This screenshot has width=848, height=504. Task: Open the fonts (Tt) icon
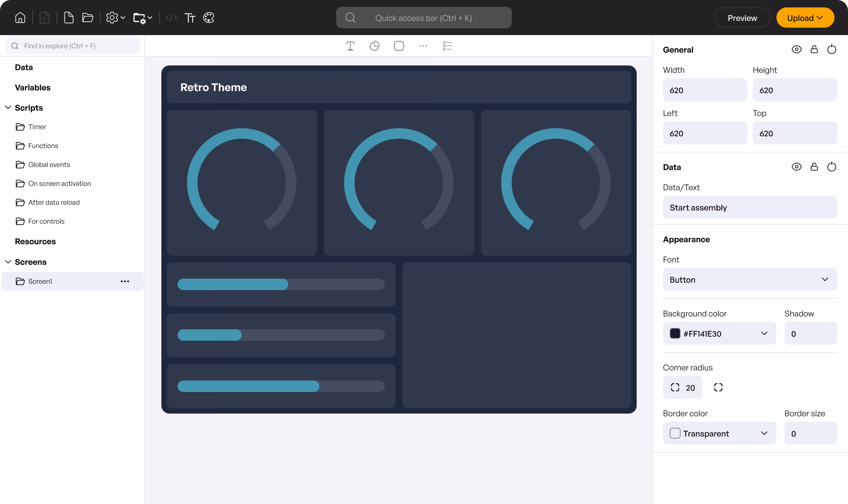190,18
